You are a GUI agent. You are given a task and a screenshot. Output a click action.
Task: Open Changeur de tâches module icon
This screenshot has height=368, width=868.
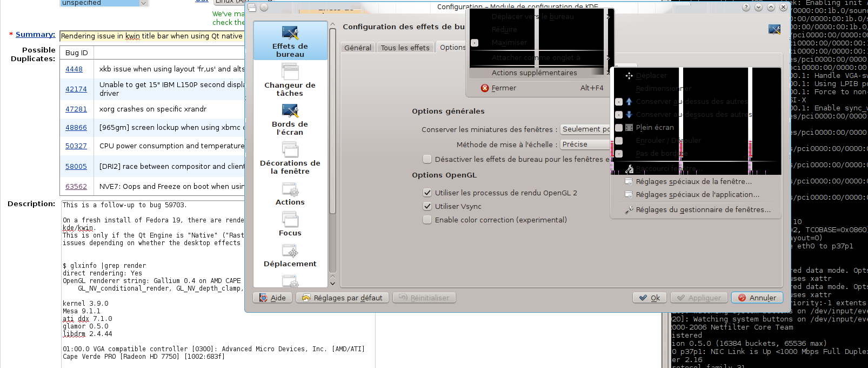pos(290,72)
